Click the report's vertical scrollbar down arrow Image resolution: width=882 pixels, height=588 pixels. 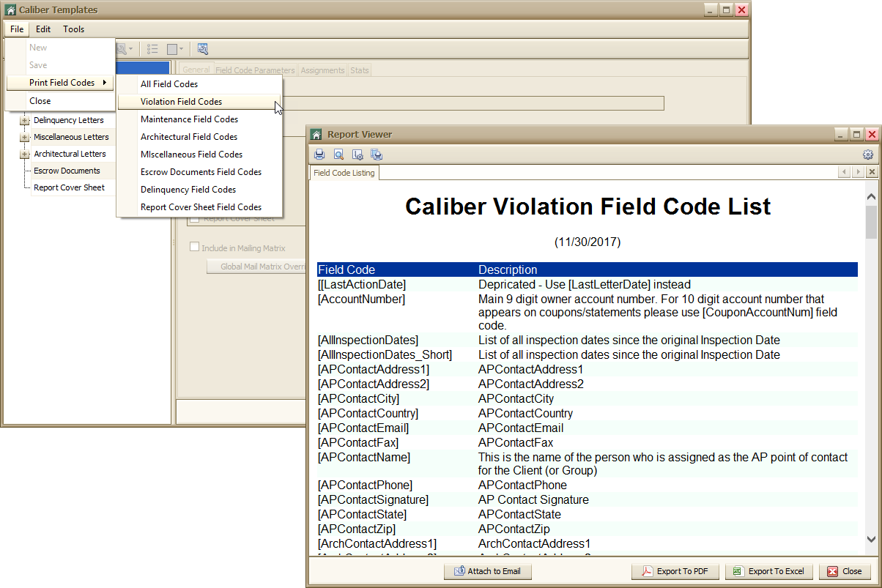871,539
